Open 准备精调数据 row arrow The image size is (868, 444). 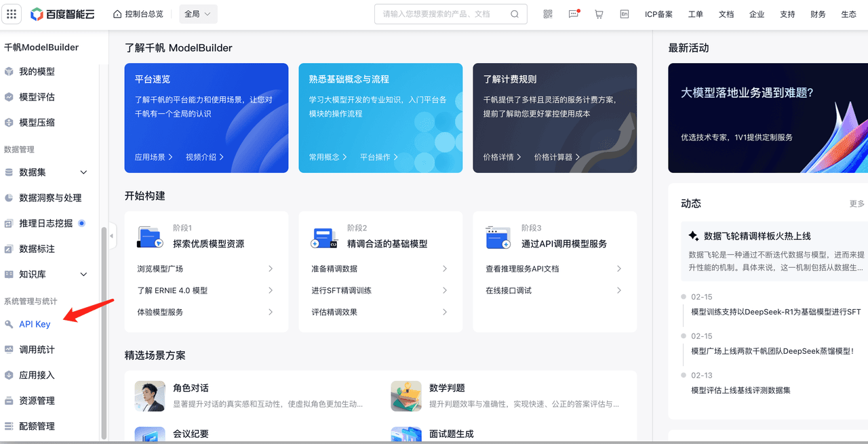click(x=445, y=268)
